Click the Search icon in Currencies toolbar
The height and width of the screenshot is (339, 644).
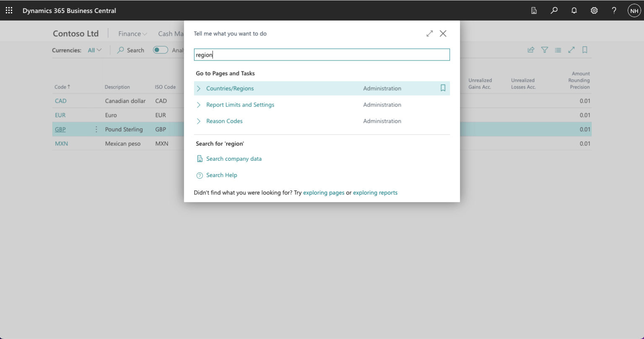click(x=121, y=50)
